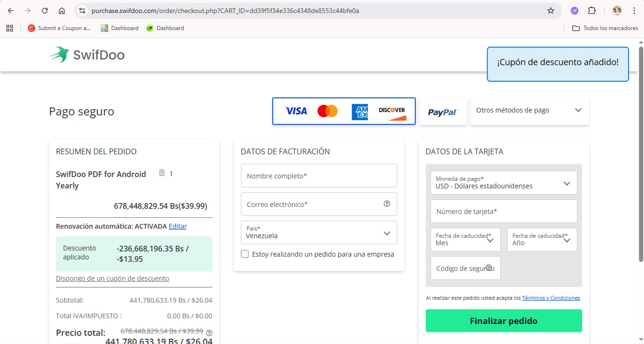Click Editar next to automatic renewal
The height and width of the screenshot is (344, 644).
pos(178,226)
